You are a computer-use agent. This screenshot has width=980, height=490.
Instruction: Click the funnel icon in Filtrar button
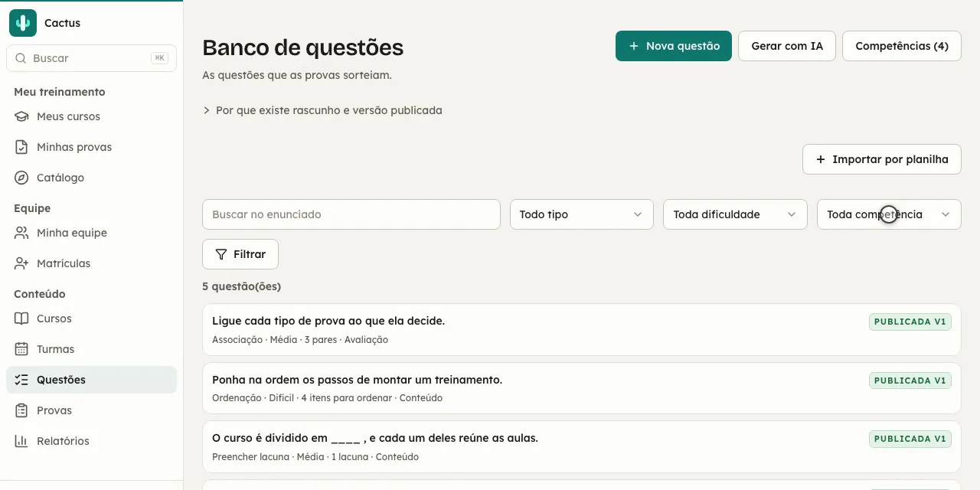point(221,254)
